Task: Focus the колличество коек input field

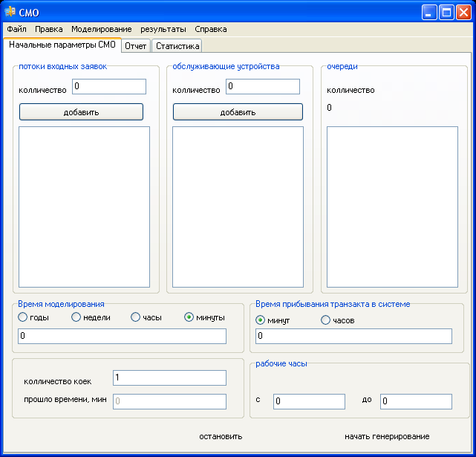Action: coord(169,378)
